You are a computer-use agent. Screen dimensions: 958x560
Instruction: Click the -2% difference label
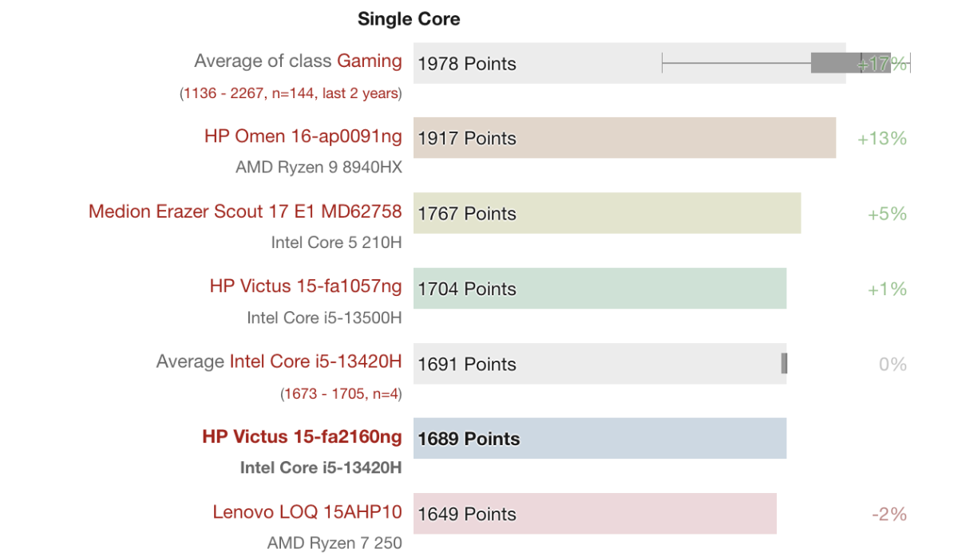[x=889, y=515]
